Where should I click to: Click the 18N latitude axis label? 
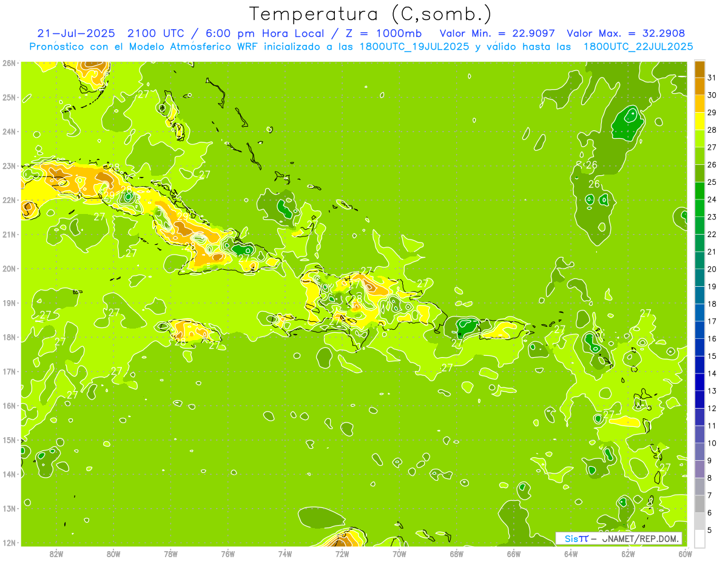point(8,337)
